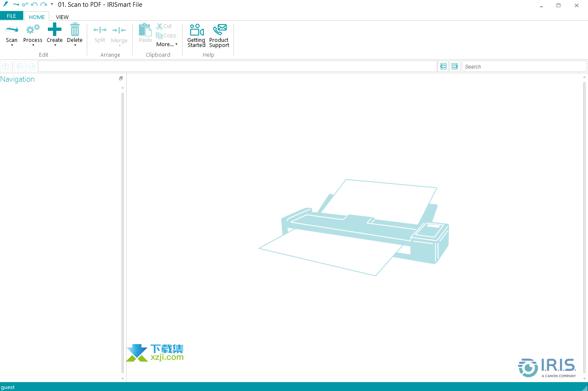Click the quick access scan icon in title bar

click(x=16, y=4)
